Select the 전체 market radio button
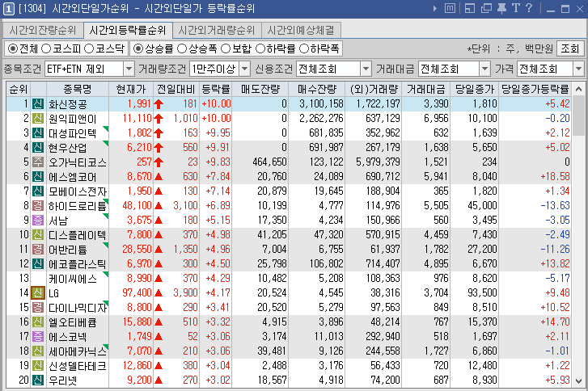The image size is (588, 391). click(13, 48)
